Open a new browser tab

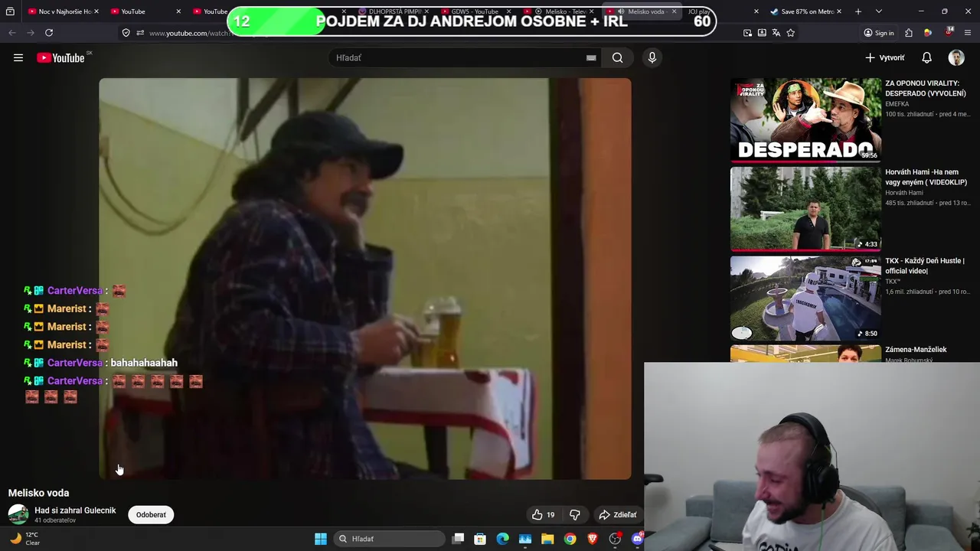pyautogui.click(x=858, y=11)
